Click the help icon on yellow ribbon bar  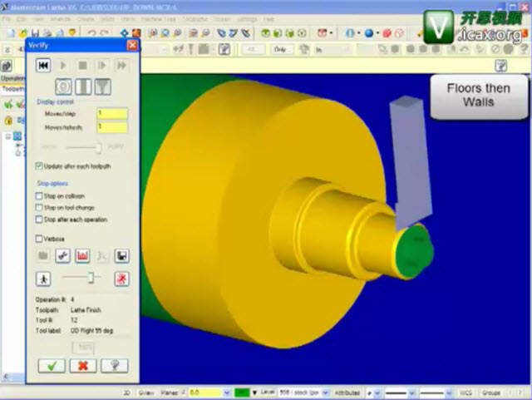(x=501, y=65)
